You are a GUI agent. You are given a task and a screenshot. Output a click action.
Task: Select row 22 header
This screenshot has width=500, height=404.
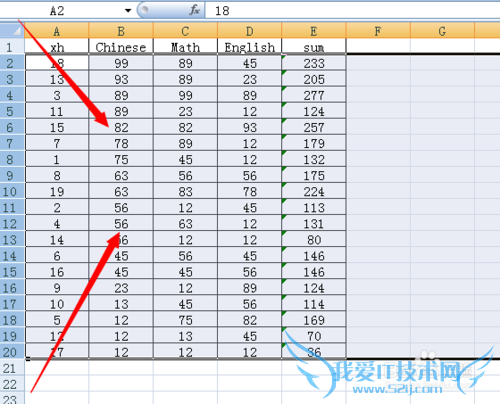[12, 384]
